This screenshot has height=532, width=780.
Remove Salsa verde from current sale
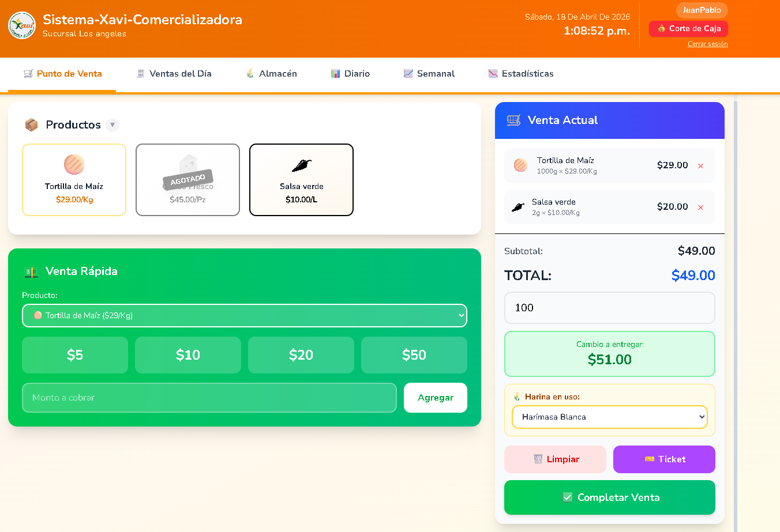point(700,207)
